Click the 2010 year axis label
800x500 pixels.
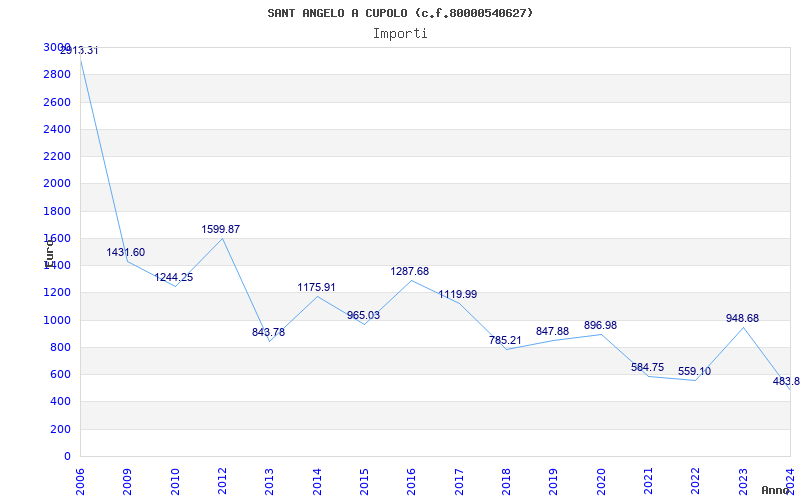(175, 482)
